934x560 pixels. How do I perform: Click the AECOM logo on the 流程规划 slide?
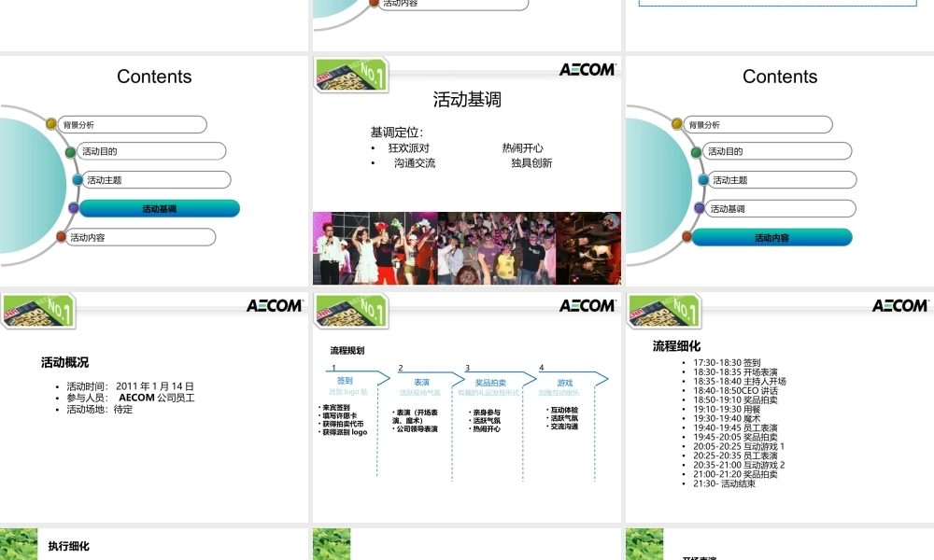(x=587, y=305)
